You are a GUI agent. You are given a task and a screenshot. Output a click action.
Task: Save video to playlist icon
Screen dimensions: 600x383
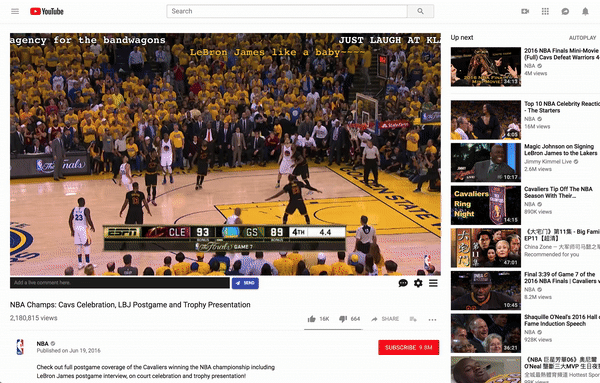pyautogui.click(x=413, y=319)
